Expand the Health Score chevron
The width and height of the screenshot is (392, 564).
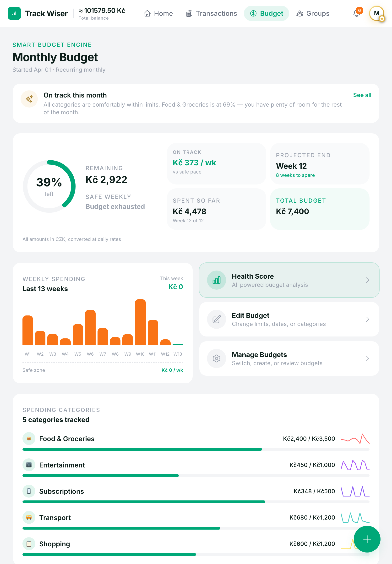pos(367,280)
